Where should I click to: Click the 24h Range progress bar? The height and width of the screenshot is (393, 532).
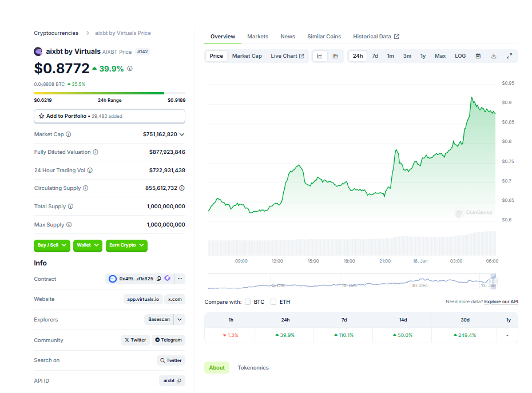[x=110, y=93]
